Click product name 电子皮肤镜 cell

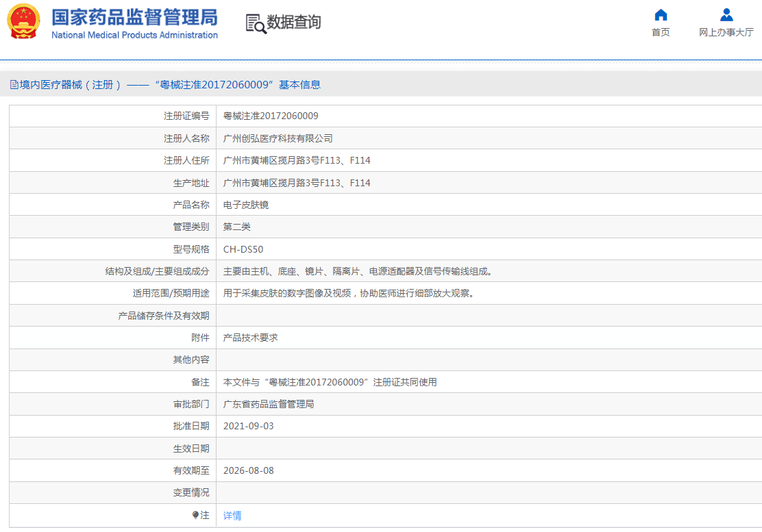pyautogui.click(x=246, y=205)
